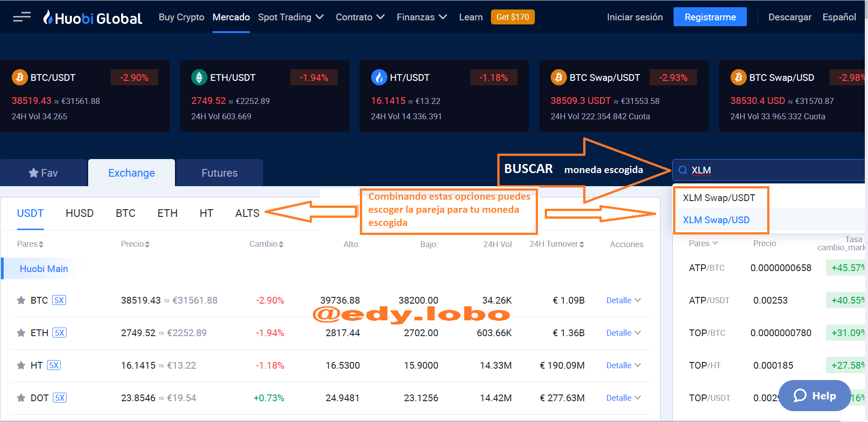868x422 pixels.
Task: Choose XLM Swap/USD search suggestion
Action: pos(716,220)
